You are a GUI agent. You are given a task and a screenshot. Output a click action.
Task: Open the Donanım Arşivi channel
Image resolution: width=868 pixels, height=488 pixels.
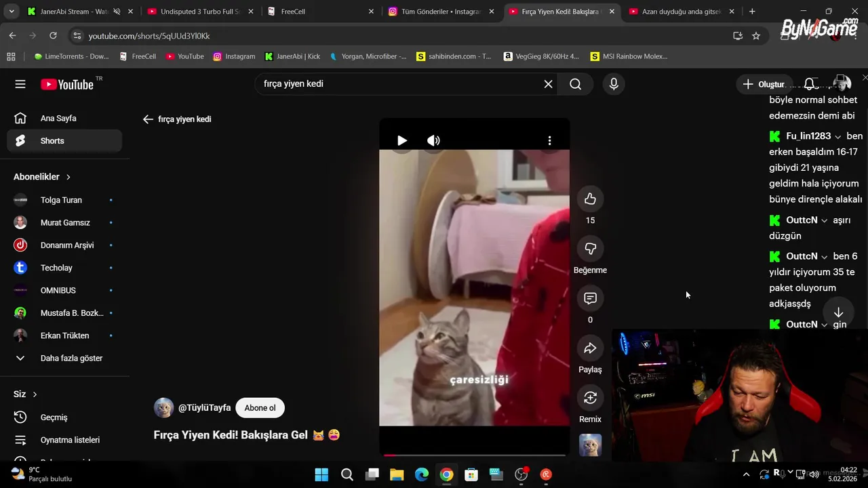(x=64, y=245)
